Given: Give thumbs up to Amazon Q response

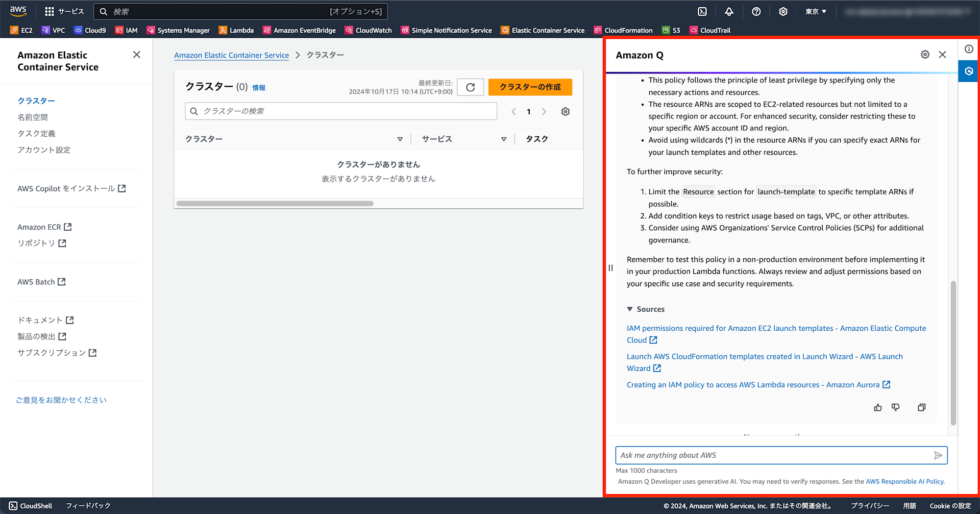Looking at the screenshot, I should pos(878,408).
